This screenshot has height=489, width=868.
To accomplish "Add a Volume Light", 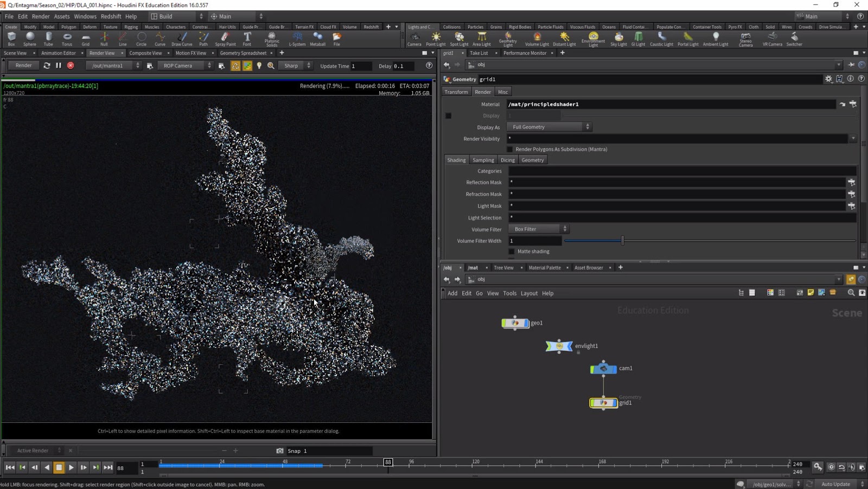I will [537, 39].
